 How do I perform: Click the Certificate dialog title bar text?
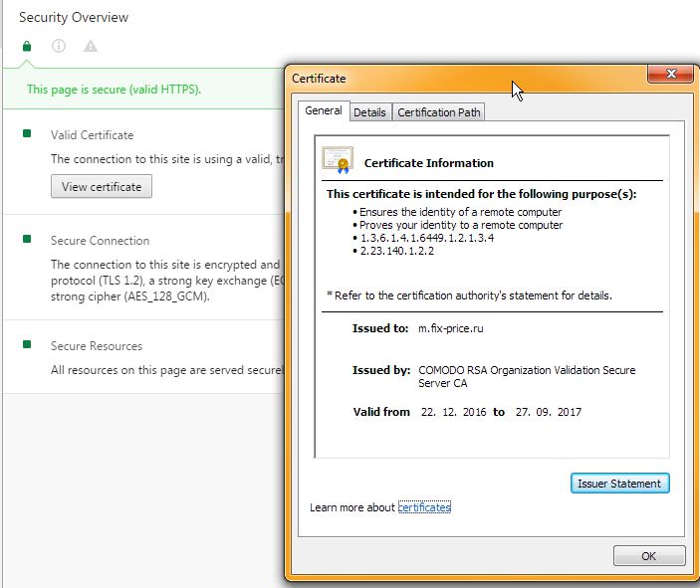click(x=319, y=79)
